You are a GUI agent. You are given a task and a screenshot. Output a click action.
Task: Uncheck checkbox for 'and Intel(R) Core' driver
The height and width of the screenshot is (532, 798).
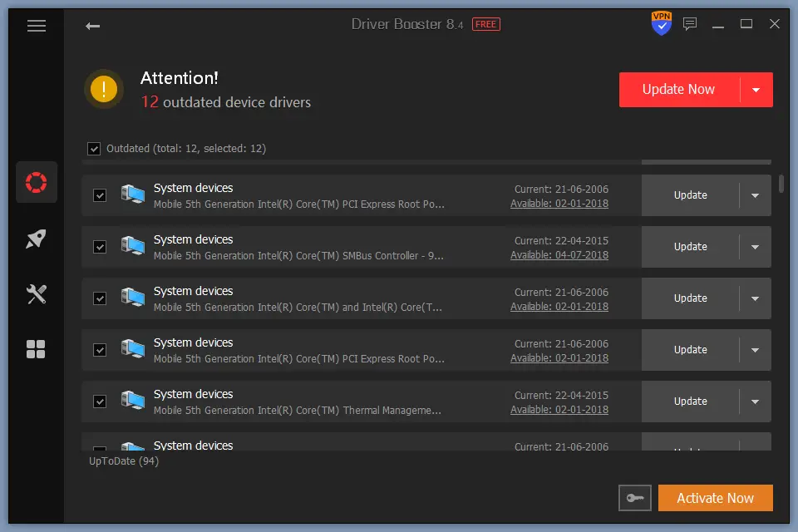pos(100,298)
